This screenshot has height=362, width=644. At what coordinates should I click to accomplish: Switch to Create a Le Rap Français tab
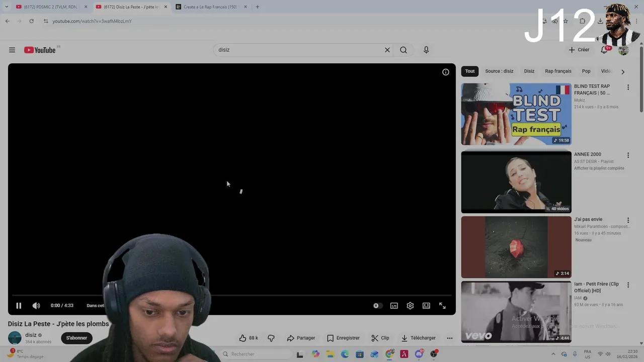210,7
